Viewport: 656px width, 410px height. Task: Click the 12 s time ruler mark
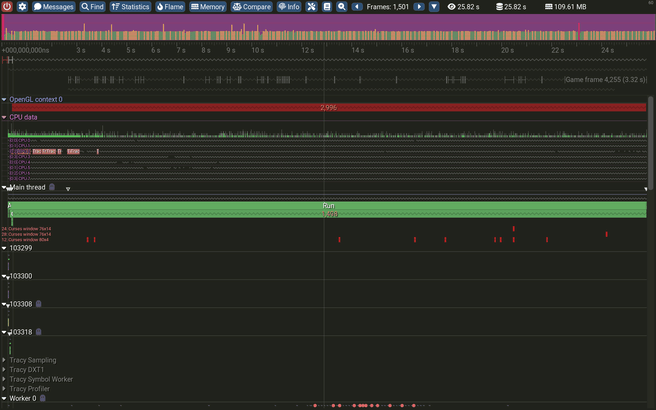[308, 50]
